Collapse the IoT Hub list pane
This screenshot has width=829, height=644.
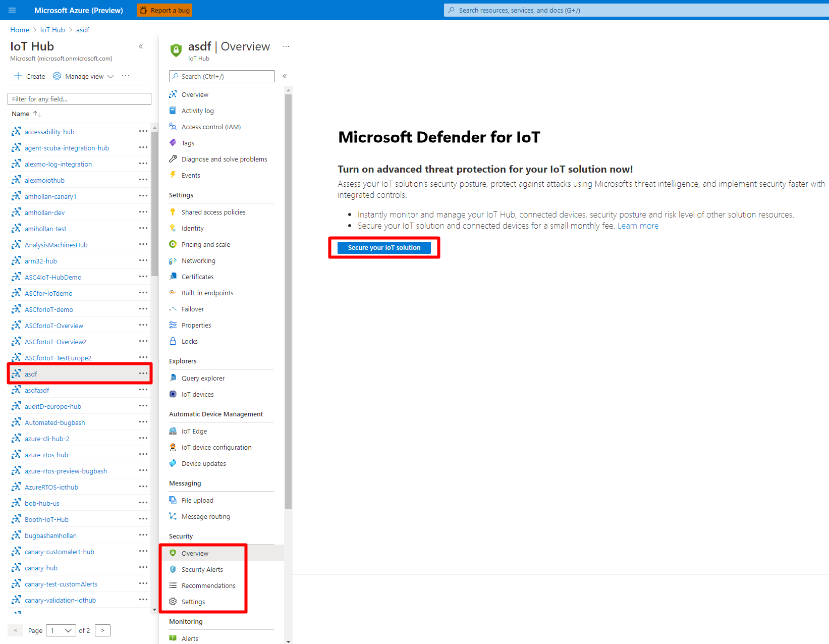141,46
